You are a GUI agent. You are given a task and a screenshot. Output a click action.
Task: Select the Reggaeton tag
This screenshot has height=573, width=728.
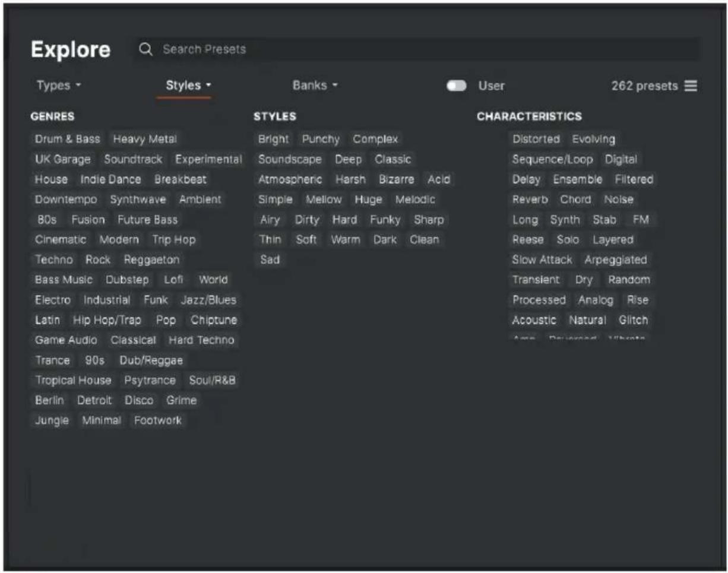point(151,260)
